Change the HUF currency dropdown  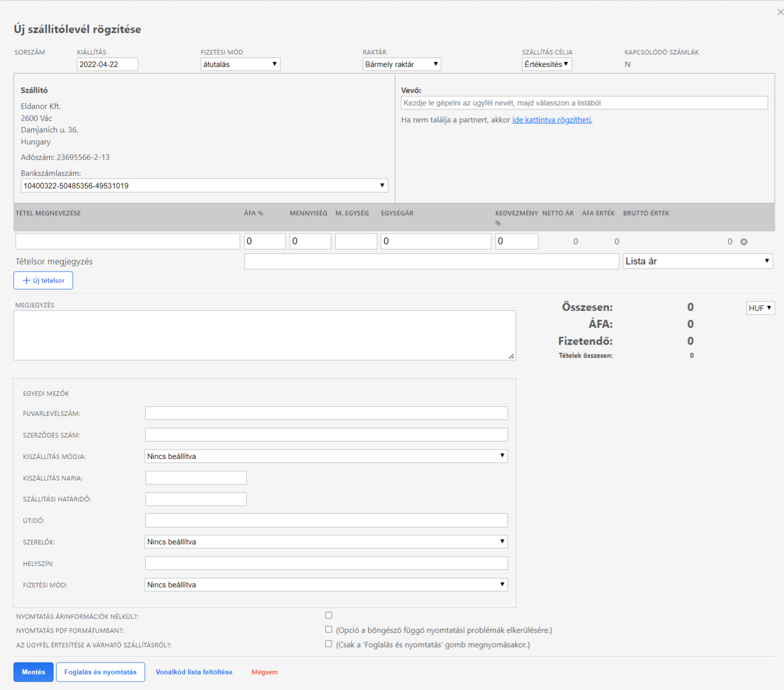tap(760, 308)
